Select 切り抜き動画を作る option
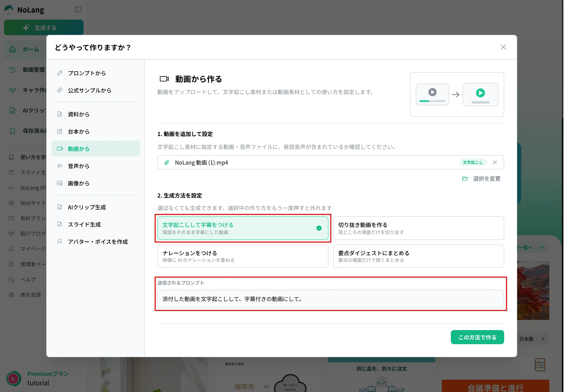The width and height of the screenshot is (565, 392). (418, 228)
